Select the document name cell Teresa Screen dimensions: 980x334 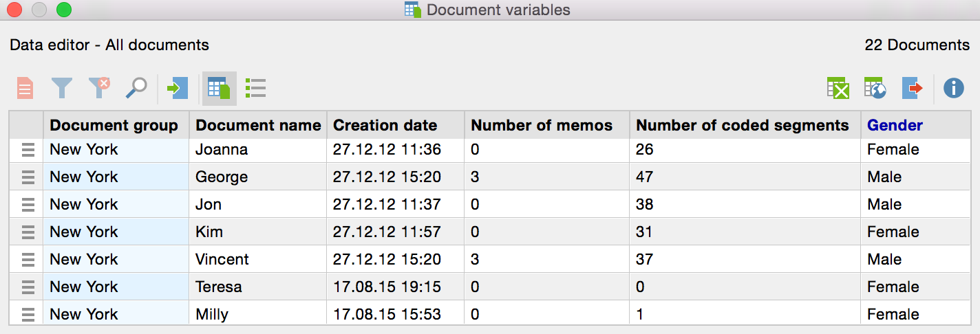pyautogui.click(x=258, y=287)
